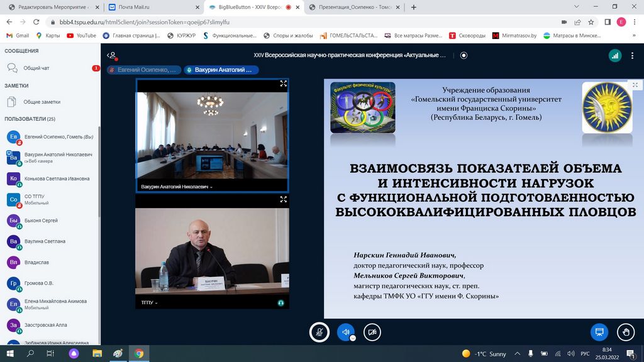Toggle the webcam sharing button
This screenshot has height=362, width=644.
tap(372, 332)
